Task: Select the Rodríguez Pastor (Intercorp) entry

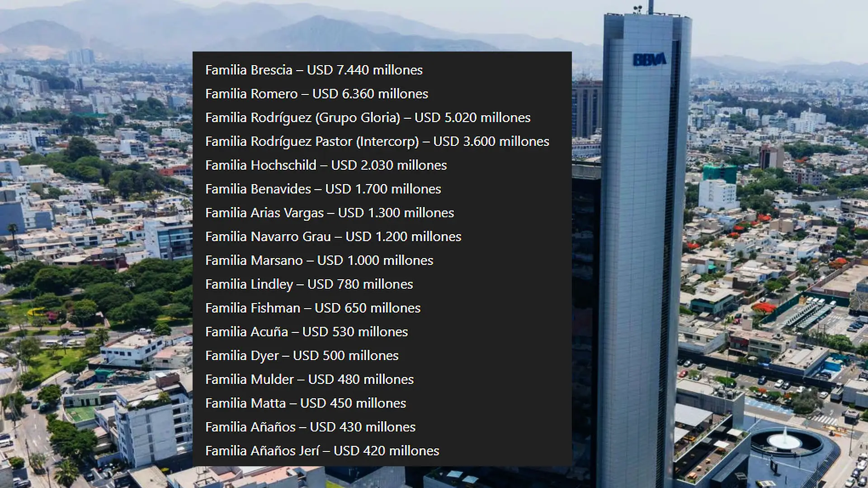Action: point(377,141)
